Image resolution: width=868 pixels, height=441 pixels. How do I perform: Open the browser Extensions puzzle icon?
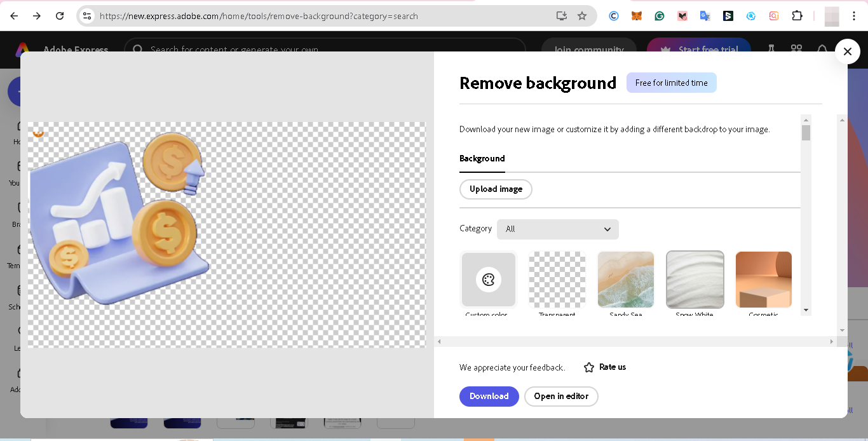[x=797, y=16]
